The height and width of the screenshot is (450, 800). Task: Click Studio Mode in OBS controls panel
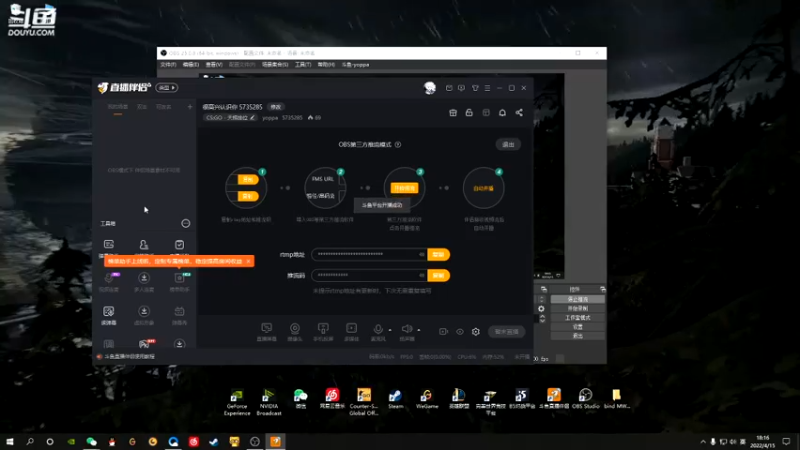(578, 318)
